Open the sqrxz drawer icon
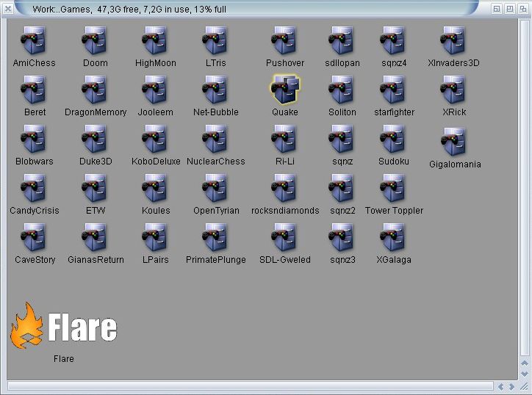The height and width of the screenshot is (395, 532). pos(341,139)
